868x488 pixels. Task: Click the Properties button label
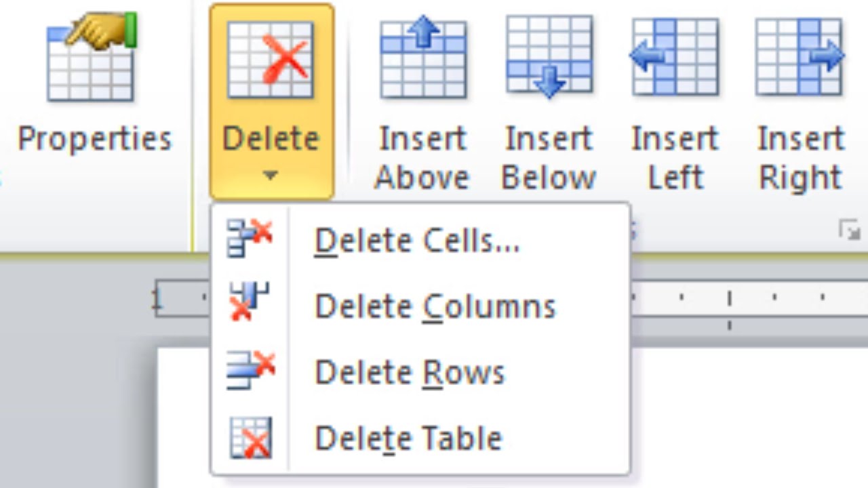click(x=95, y=140)
